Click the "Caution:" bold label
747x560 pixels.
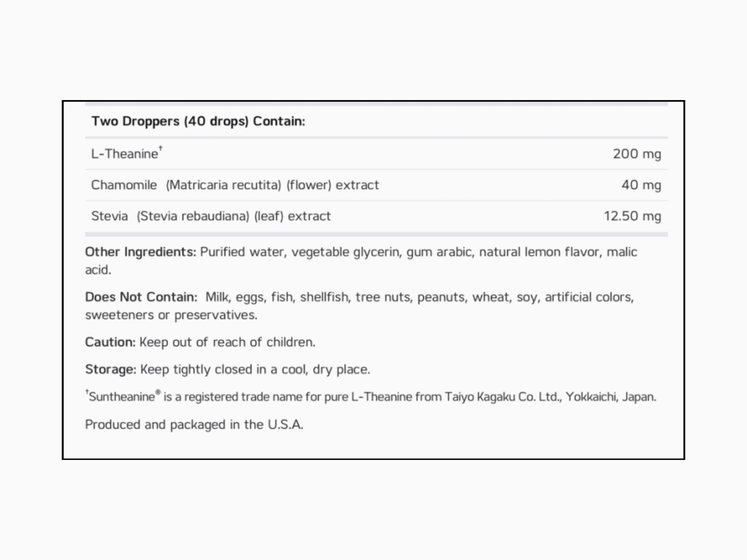tap(110, 342)
